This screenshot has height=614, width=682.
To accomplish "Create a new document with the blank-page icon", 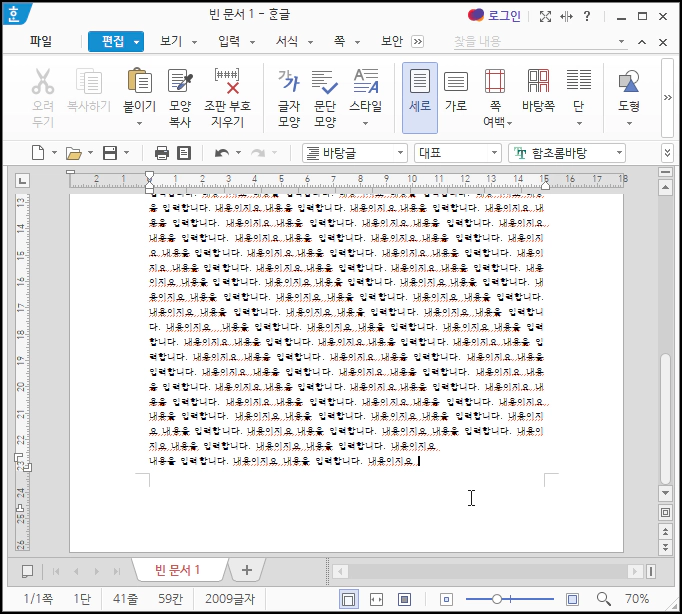I will pos(38,153).
